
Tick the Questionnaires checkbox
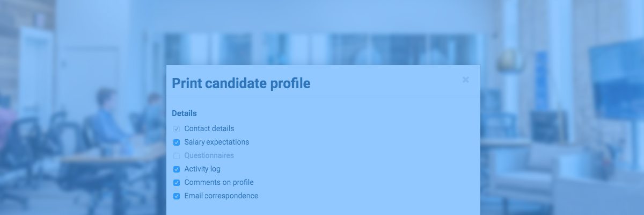coord(177,156)
